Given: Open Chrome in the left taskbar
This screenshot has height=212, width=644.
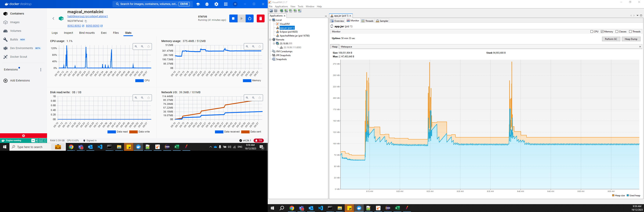Looking at the screenshot, I should (71, 147).
